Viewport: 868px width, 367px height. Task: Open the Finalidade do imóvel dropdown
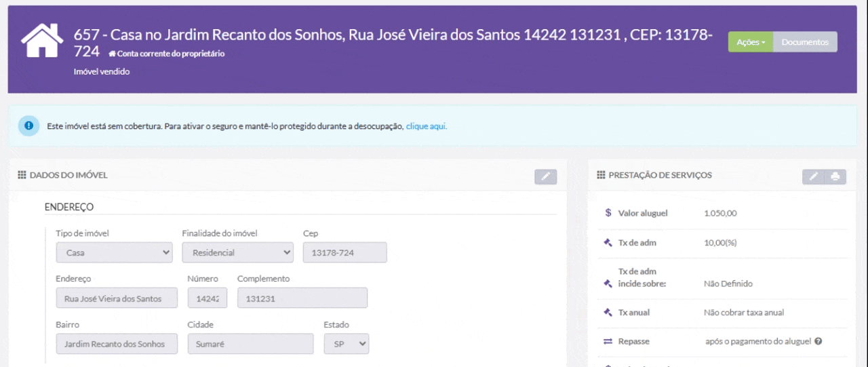tap(237, 252)
